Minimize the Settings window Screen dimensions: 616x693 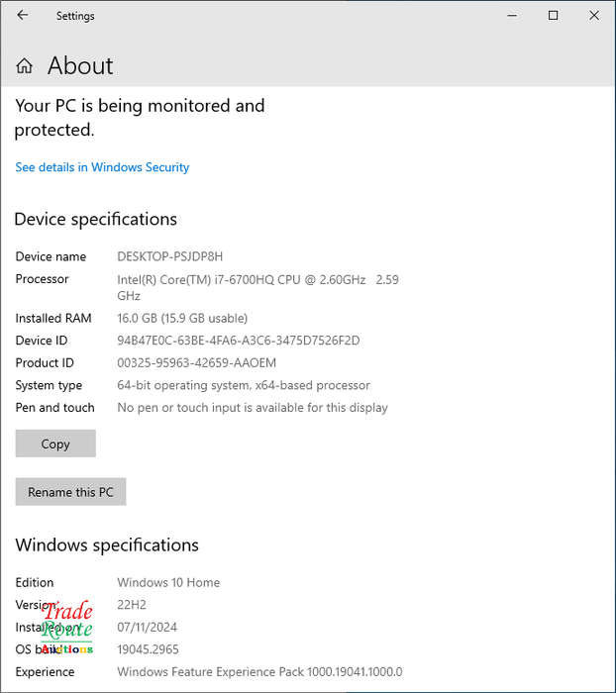click(512, 16)
